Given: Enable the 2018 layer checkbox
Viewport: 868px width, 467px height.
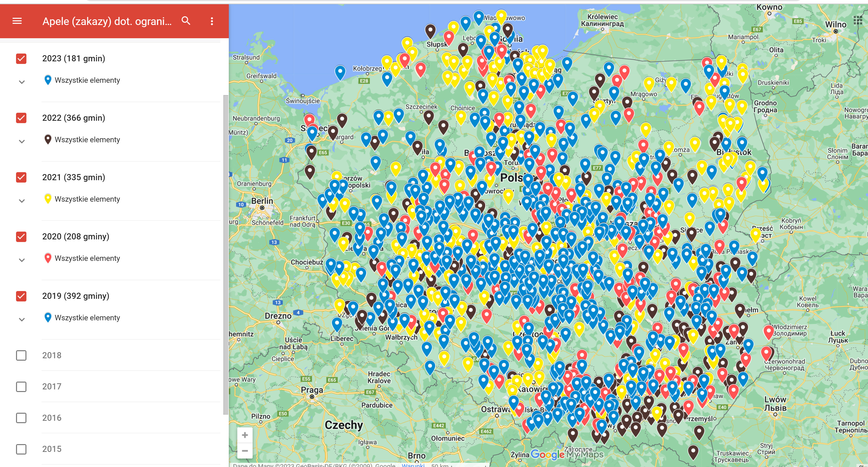Looking at the screenshot, I should tap(21, 355).
